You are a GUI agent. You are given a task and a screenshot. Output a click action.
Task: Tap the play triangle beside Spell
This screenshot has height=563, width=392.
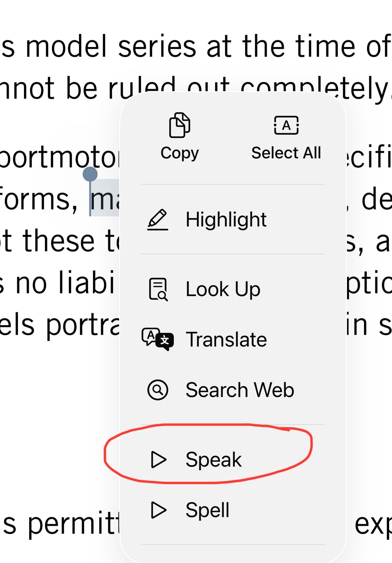click(158, 510)
